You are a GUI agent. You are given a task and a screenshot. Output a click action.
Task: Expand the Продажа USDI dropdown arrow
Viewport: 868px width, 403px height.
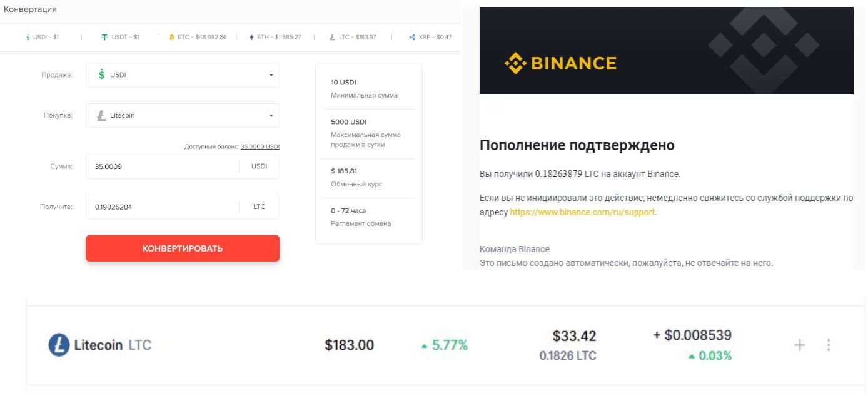pyautogui.click(x=271, y=76)
